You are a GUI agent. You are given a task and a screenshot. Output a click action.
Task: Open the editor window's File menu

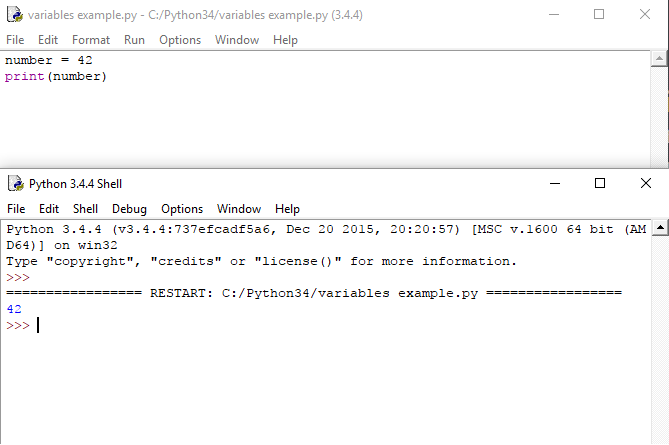click(15, 40)
